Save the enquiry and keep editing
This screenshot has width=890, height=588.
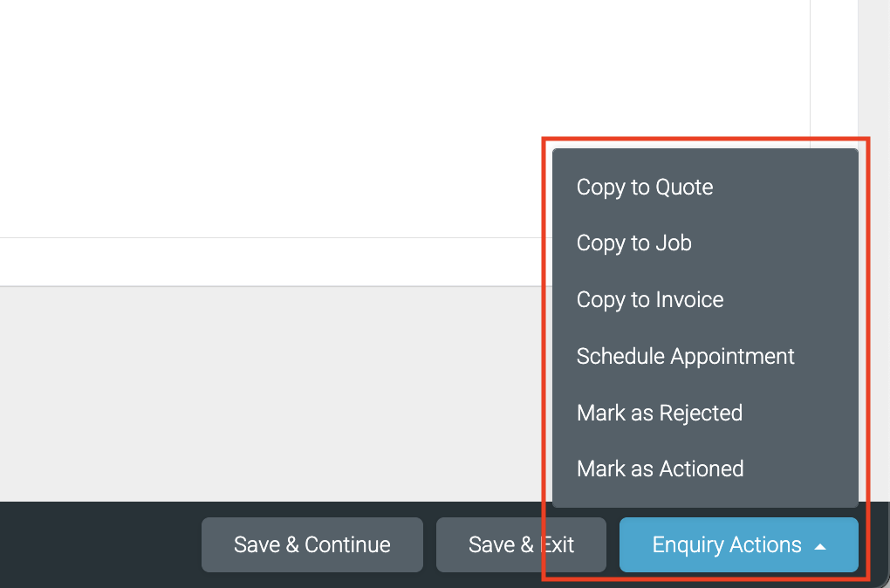(x=312, y=545)
